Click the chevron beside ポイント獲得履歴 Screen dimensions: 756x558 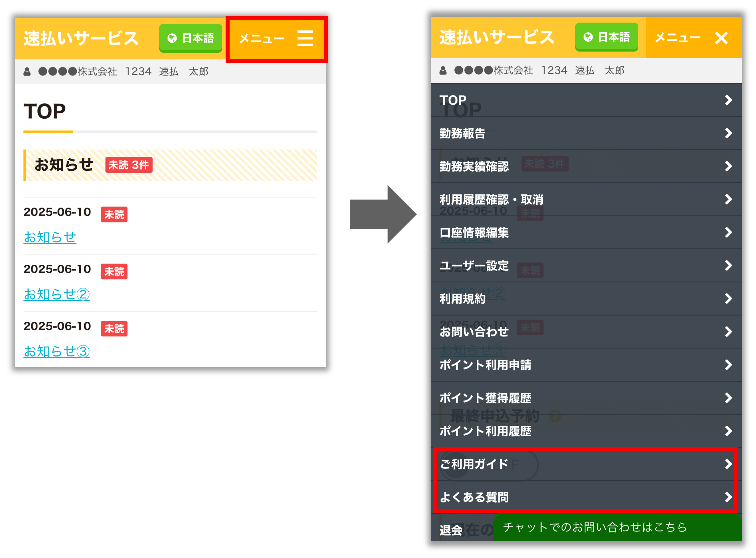tap(728, 398)
